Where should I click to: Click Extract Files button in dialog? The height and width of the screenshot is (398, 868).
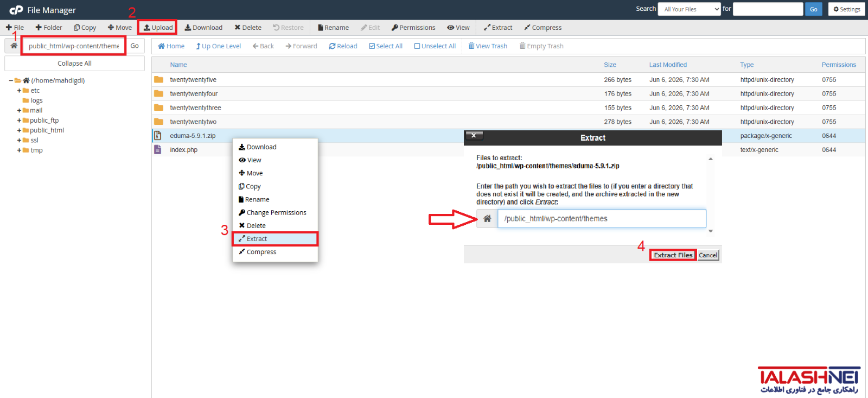point(673,255)
